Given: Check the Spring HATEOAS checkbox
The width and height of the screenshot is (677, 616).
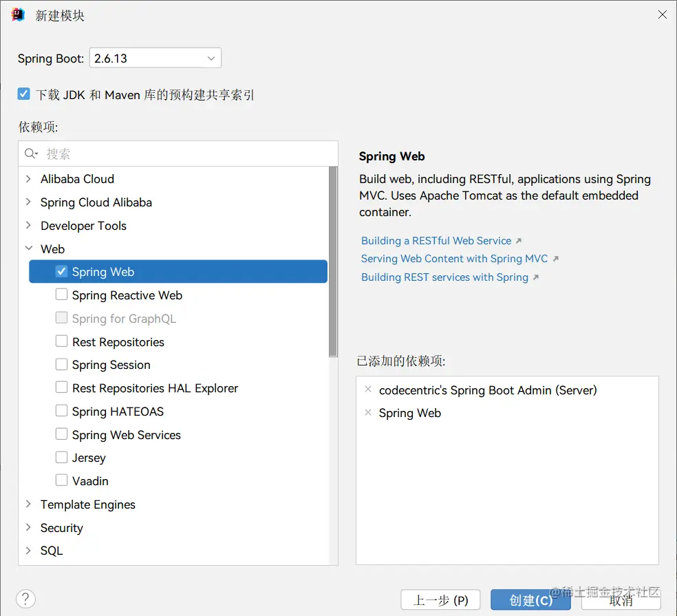Looking at the screenshot, I should [61, 411].
